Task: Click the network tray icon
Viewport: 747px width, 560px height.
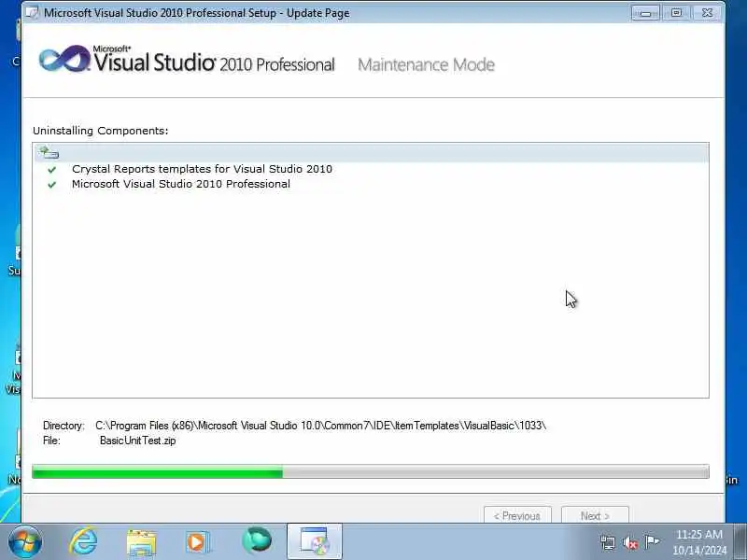Action: tap(608, 542)
